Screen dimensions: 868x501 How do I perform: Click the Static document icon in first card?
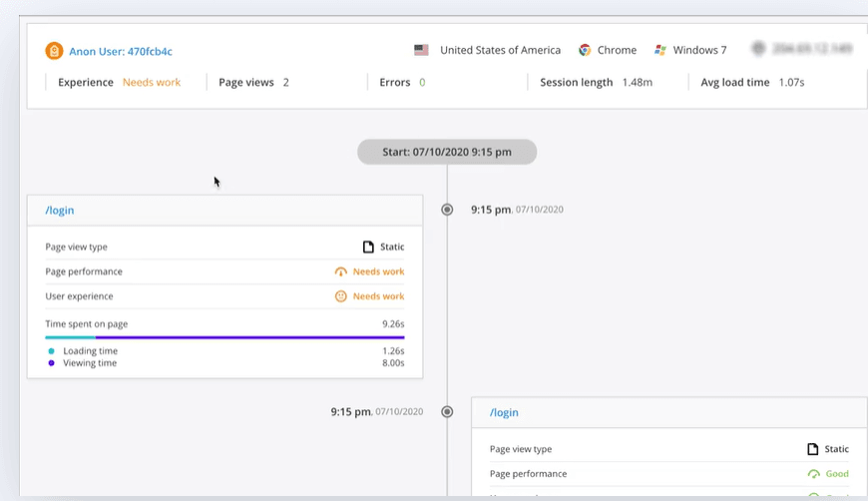[x=368, y=247]
